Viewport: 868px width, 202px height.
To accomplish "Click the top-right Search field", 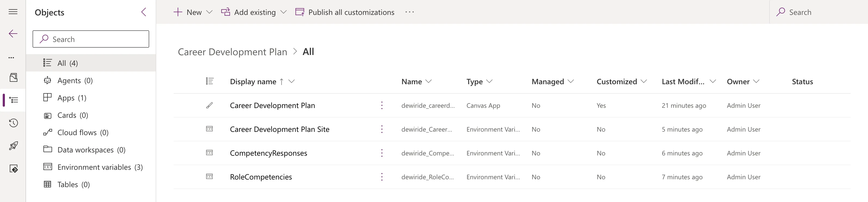I will click(819, 12).
